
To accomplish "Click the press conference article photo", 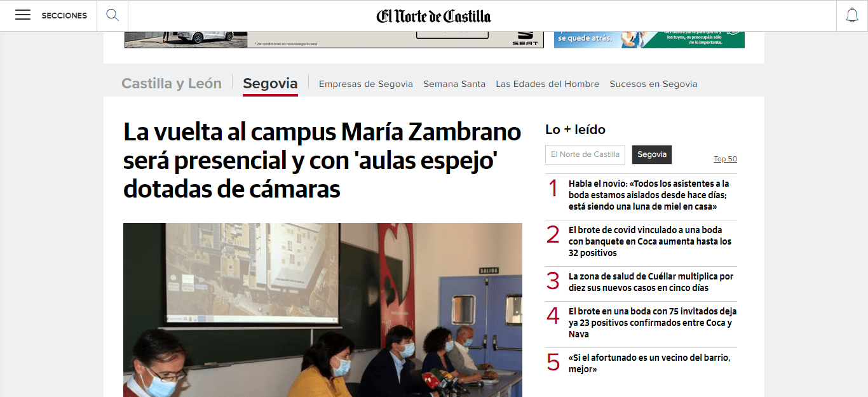I will 323,310.
